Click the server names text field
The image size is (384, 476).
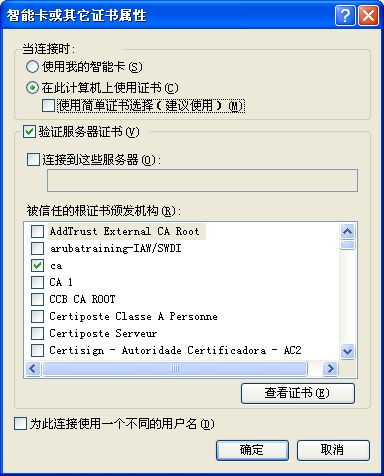(x=202, y=180)
